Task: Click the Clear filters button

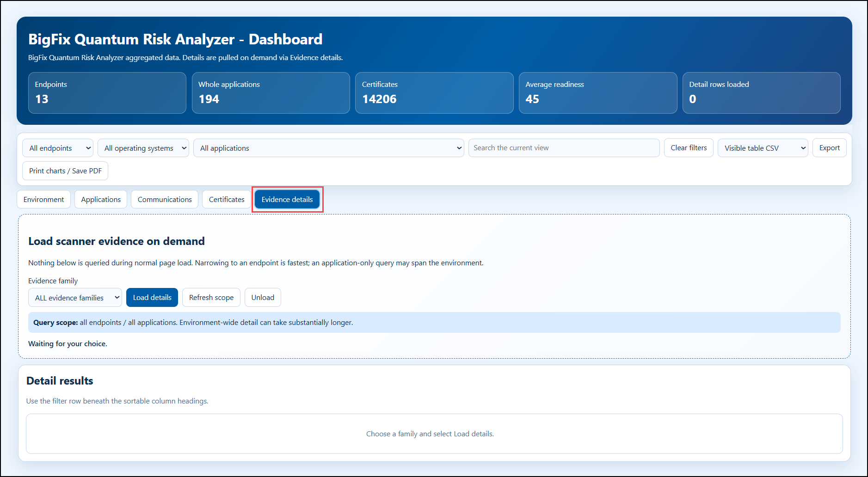Action: (689, 148)
